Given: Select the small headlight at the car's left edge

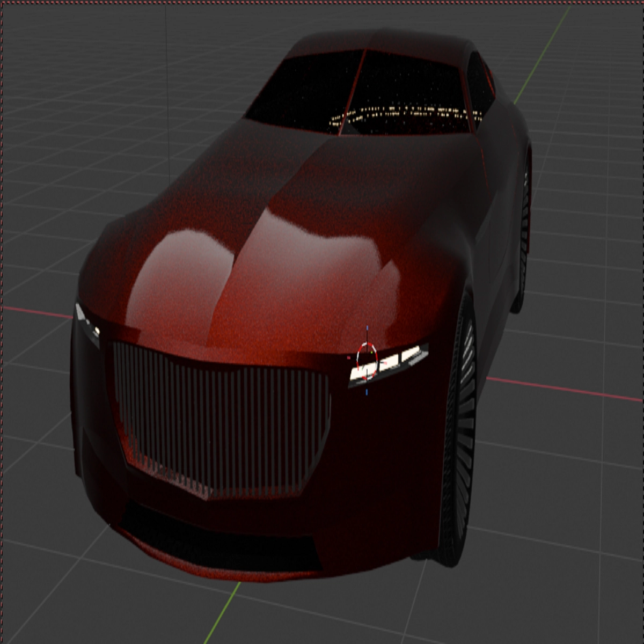Looking at the screenshot, I should point(87,320).
